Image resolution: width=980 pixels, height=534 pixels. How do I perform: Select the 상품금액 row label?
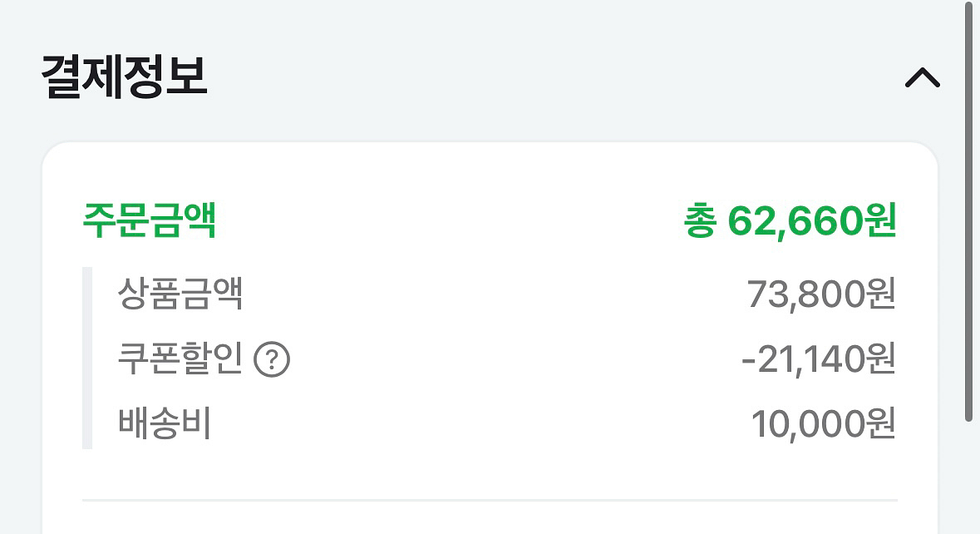[x=180, y=294]
